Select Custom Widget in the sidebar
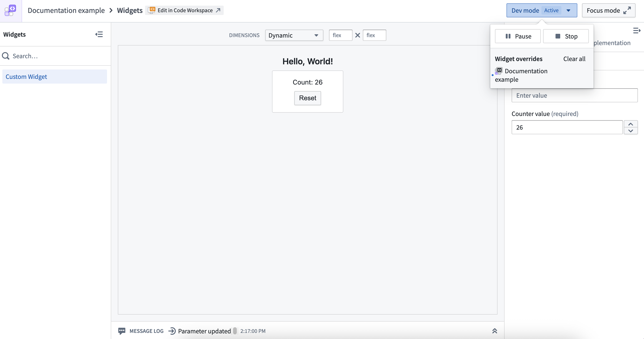Image resolution: width=644 pixels, height=339 pixels. (26, 77)
